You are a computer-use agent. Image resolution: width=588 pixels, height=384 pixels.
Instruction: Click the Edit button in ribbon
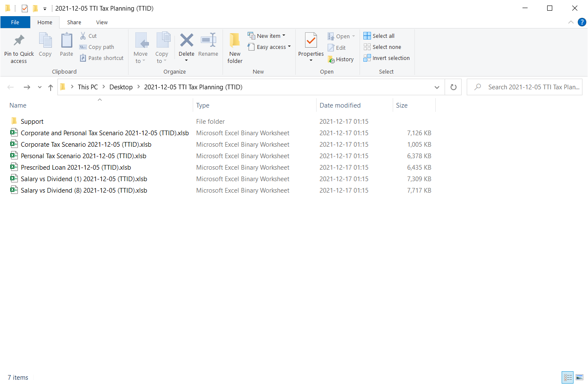coord(337,48)
